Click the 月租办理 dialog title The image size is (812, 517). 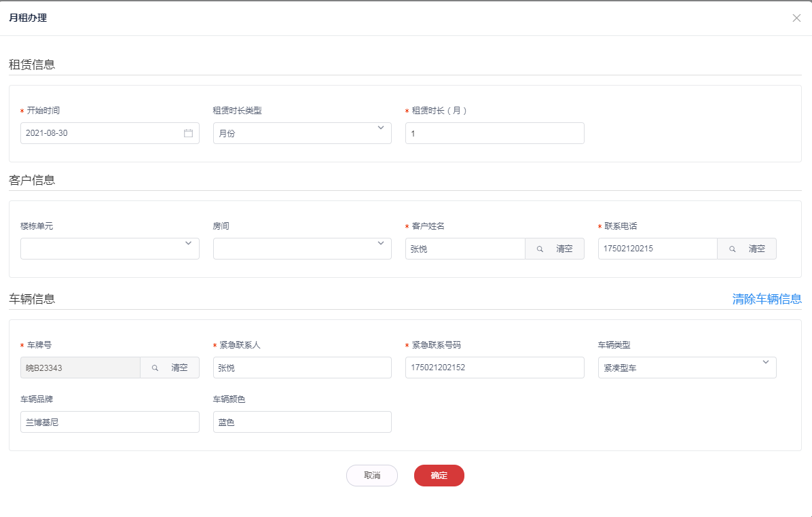(x=28, y=18)
